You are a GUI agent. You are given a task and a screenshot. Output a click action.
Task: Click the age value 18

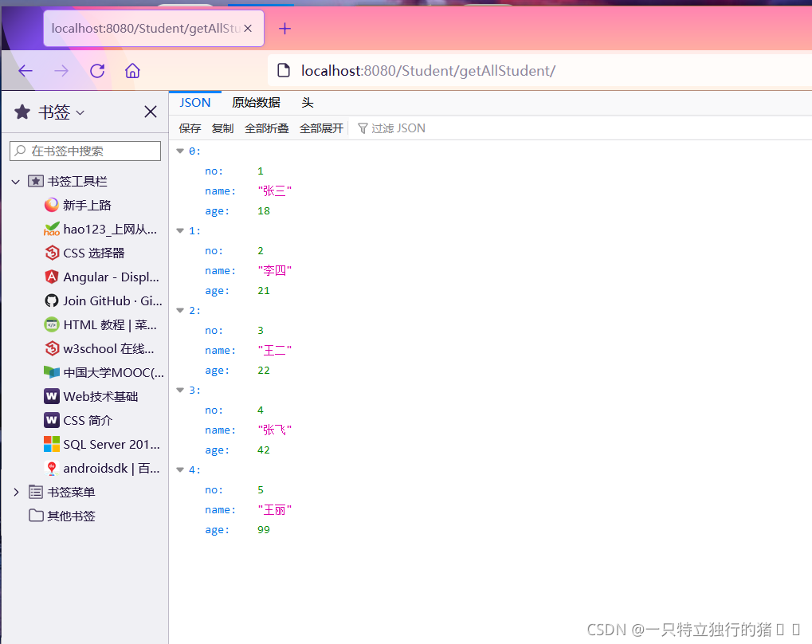(264, 211)
